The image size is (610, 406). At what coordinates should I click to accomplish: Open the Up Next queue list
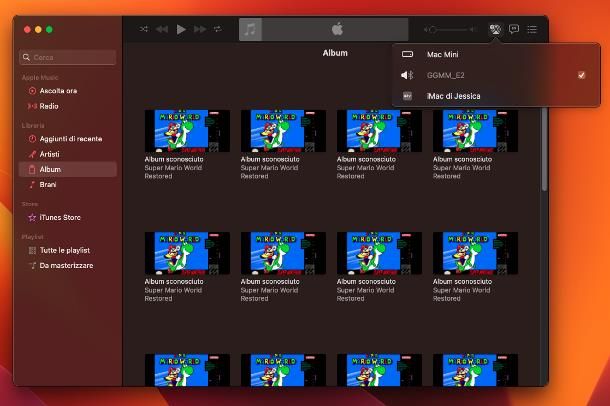click(x=532, y=29)
